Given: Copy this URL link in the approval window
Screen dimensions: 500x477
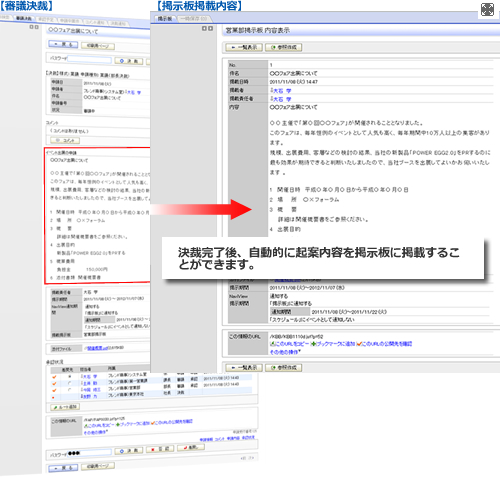Looking at the screenshot, I should pos(99,425).
